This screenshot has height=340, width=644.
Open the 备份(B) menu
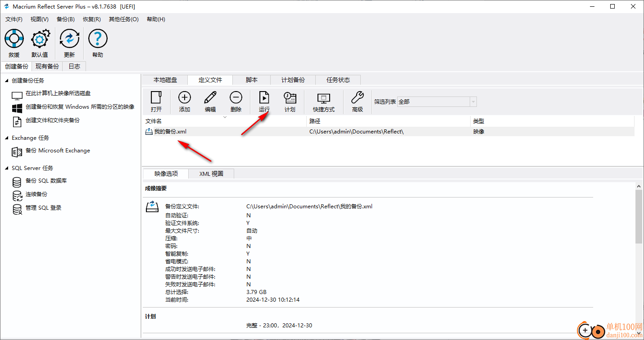pyautogui.click(x=66, y=19)
